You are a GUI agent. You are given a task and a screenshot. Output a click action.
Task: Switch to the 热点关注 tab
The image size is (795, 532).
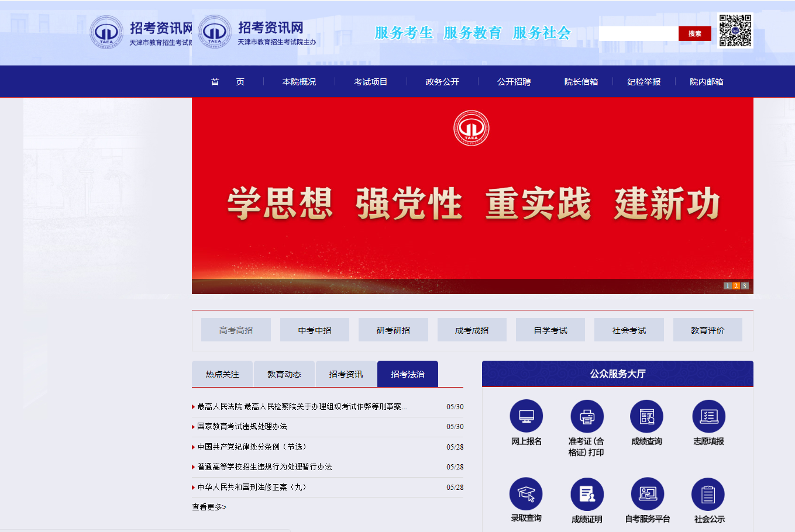pos(222,374)
